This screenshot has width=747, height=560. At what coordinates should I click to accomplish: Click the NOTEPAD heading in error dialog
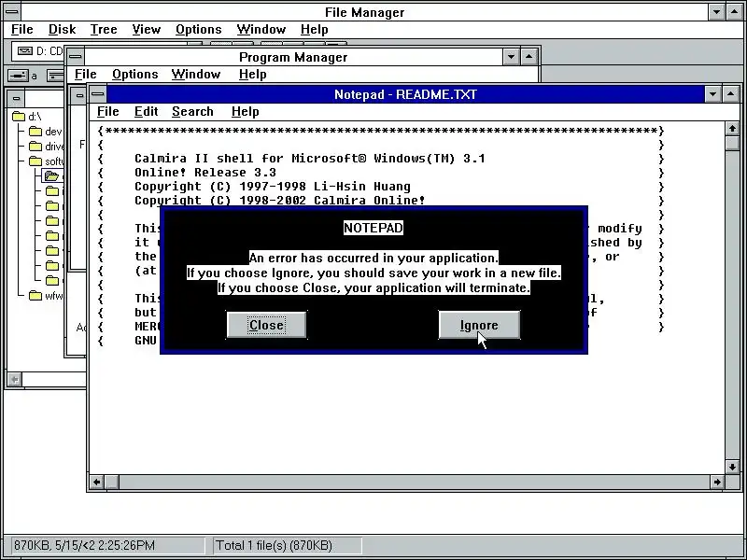click(x=373, y=228)
